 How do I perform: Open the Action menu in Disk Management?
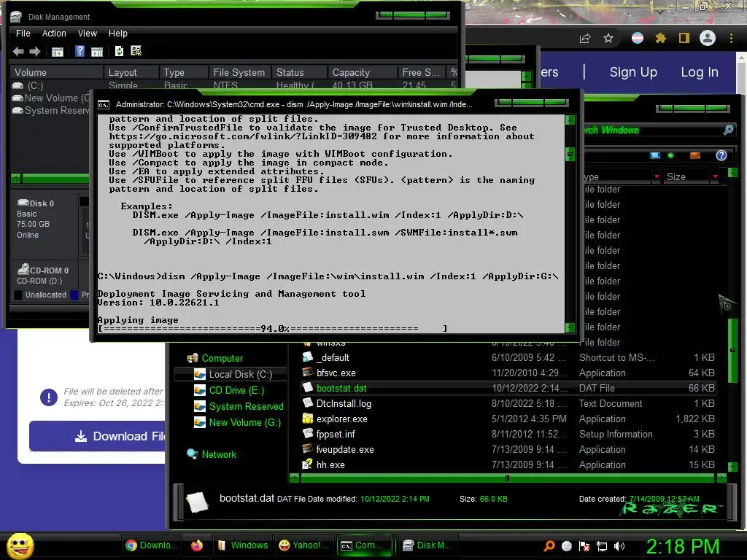tap(54, 34)
